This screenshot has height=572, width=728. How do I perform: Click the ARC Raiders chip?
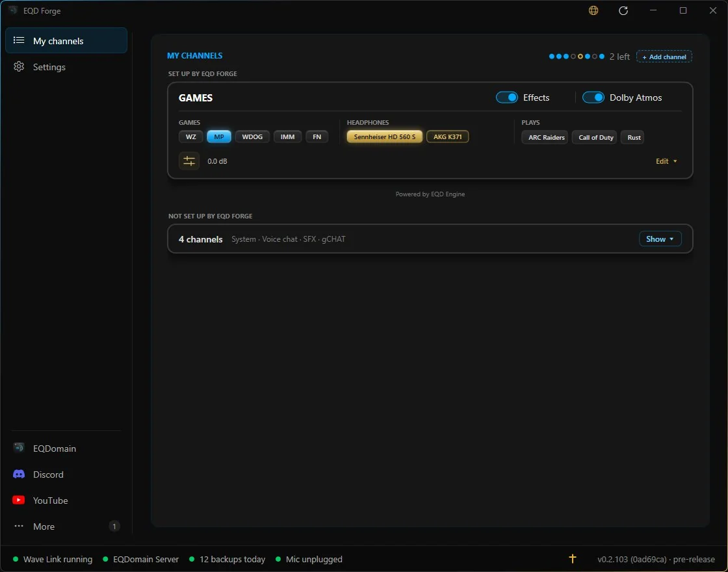click(x=545, y=137)
